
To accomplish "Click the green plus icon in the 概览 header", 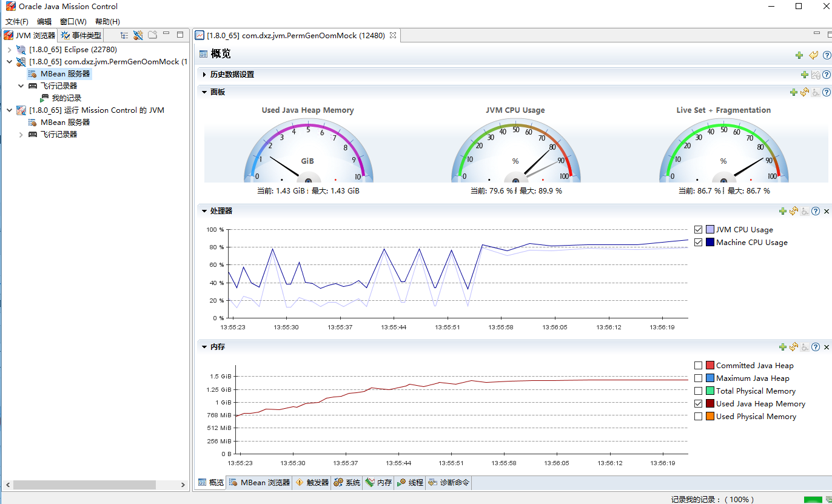I will (x=799, y=55).
